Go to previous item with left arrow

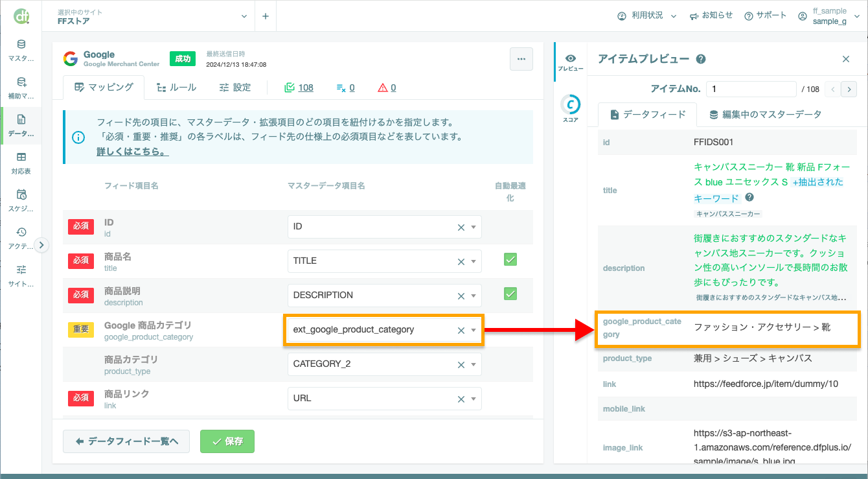click(832, 89)
